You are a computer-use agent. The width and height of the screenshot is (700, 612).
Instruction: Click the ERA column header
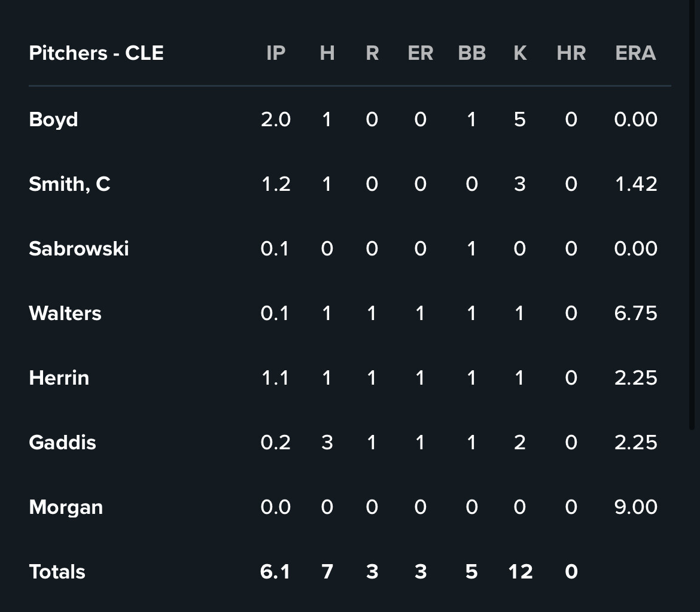(x=635, y=53)
